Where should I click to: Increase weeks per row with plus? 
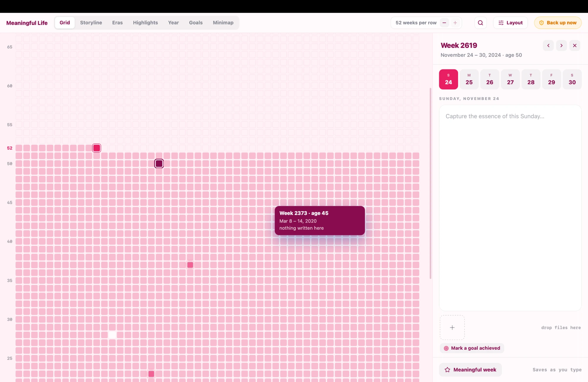tap(455, 23)
